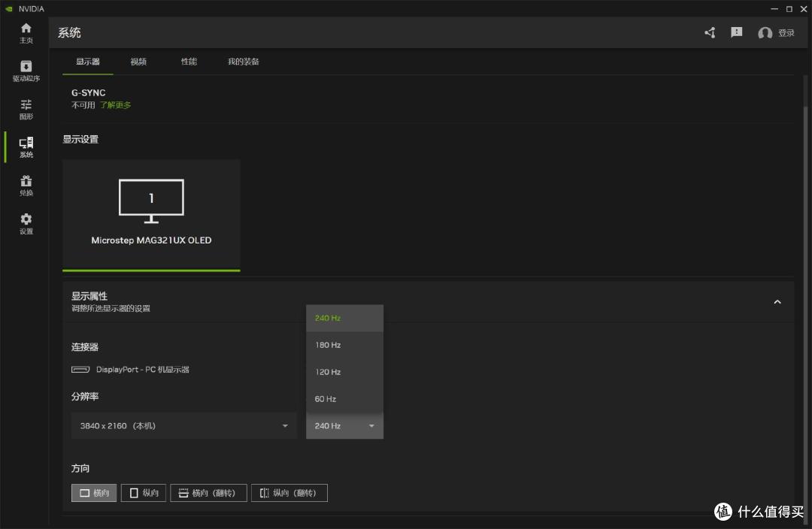This screenshot has width=812, height=529.
Task: Click the share icon in header
Action: point(710,32)
